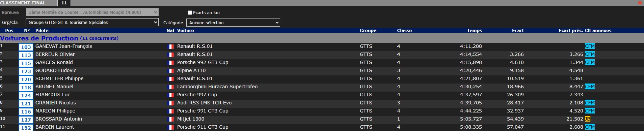The height and width of the screenshot is (131, 644).
Task: Click the Temps column header
Action: coord(475,30)
